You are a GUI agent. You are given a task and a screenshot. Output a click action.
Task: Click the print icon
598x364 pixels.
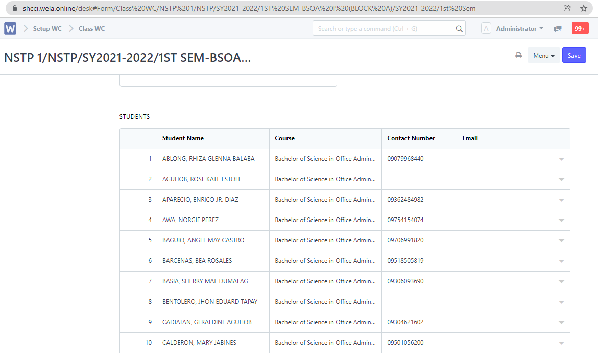click(518, 56)
